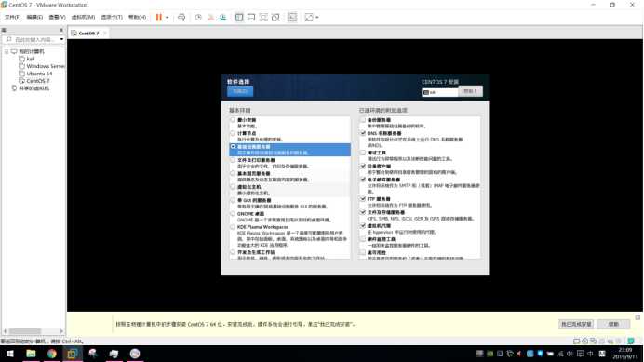Enable the Hardware Monitoring Utilities checkbox
Image resolution: width=644 pixels, height=362 pixels.
point(363,239)
